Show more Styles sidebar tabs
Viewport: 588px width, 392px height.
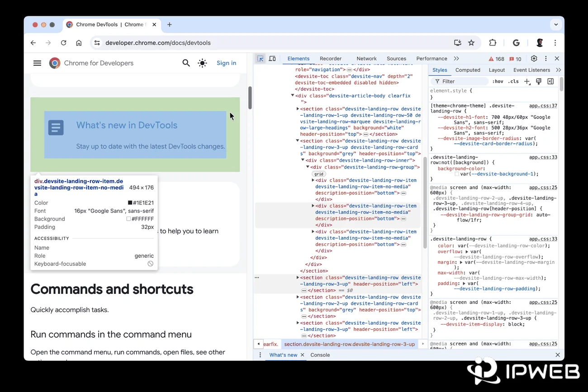point(559,70)
